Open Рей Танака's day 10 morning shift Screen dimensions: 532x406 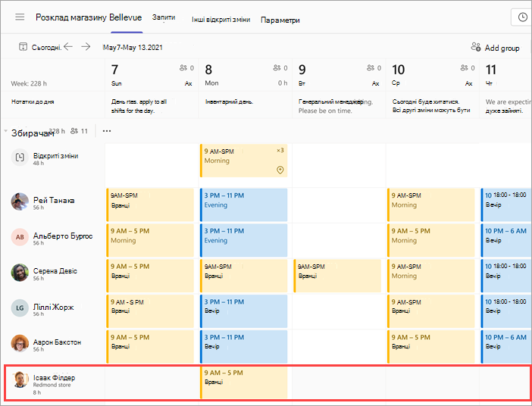tap(431, 205)
